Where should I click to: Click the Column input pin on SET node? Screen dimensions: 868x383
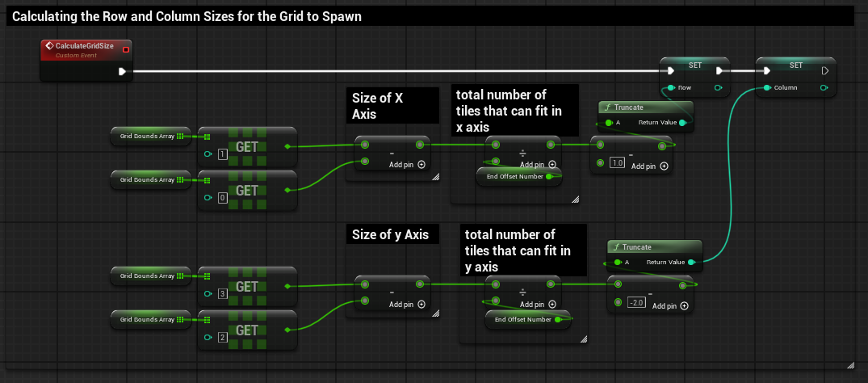click(767, 87)
